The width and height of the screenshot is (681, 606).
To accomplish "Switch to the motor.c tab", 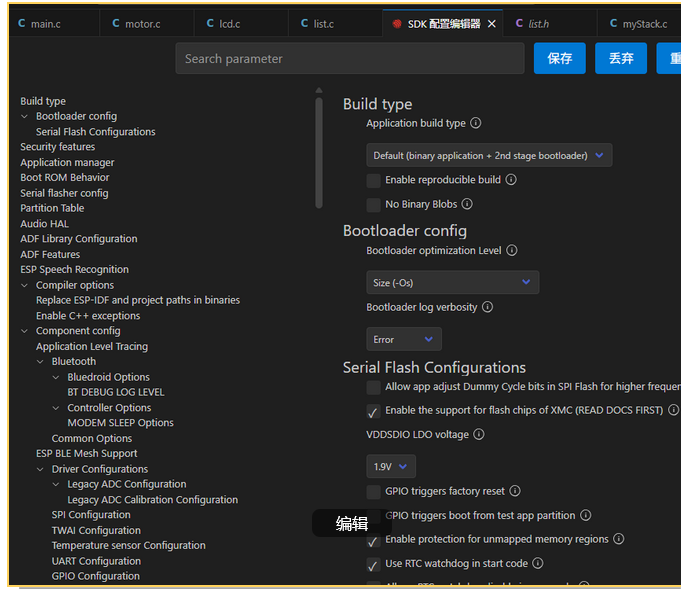I will 147,23.
